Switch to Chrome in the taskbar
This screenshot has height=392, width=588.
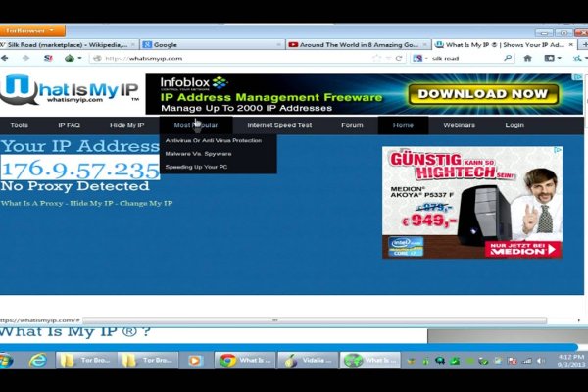tap(241, 360)
